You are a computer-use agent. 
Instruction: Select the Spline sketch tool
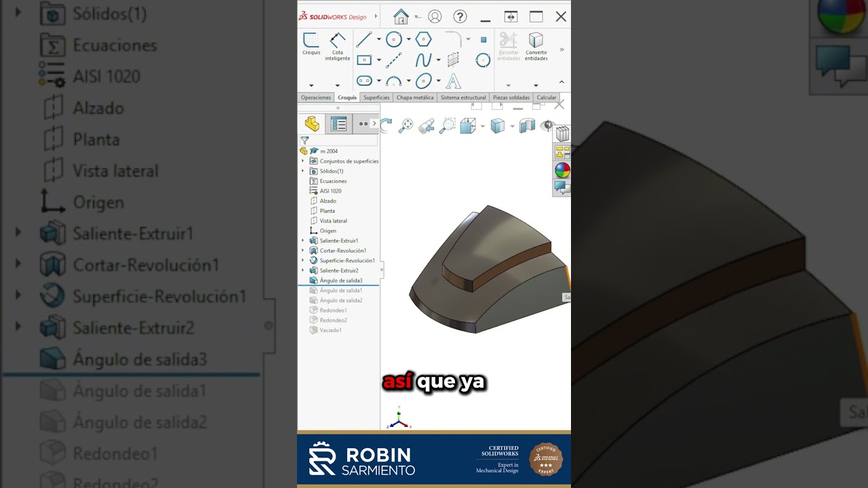(x=424, y=60)
